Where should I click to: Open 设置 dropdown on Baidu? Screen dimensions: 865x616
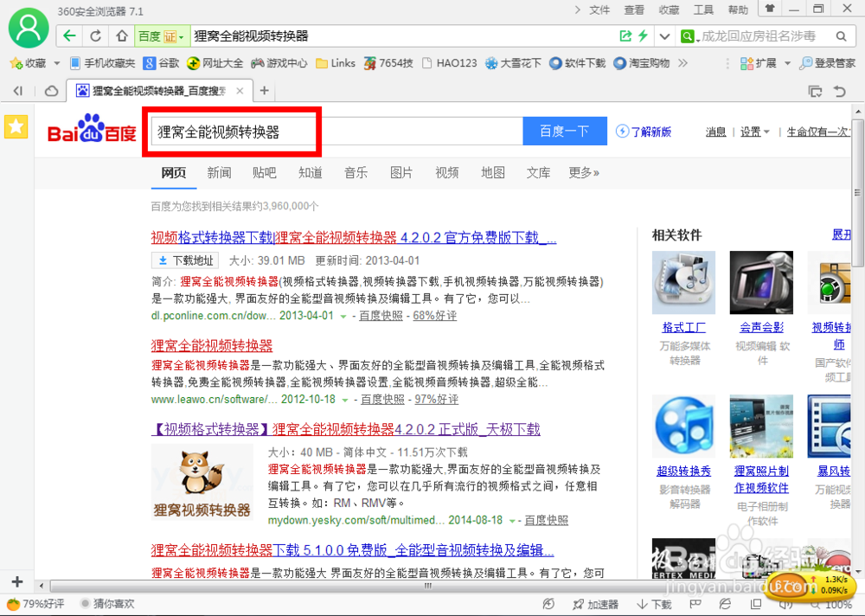click(754, 132)
